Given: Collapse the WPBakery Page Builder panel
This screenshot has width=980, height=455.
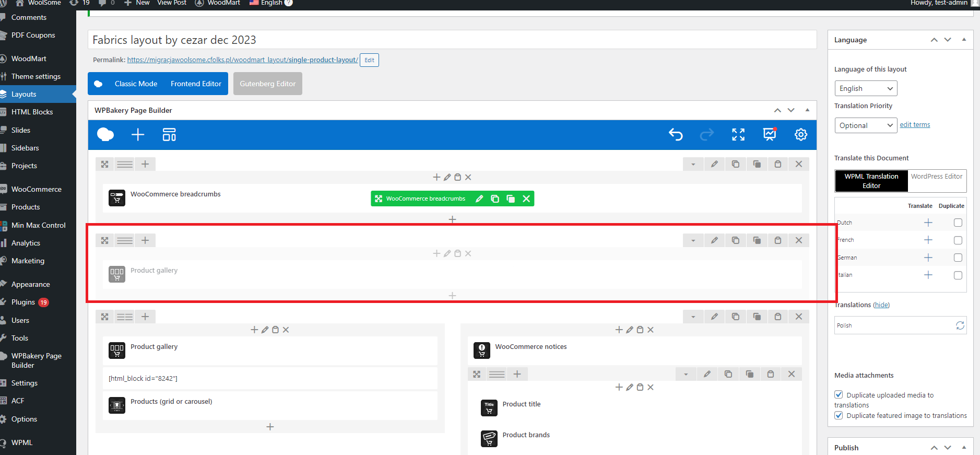Looking at the screenshot, I should [807, 110].
